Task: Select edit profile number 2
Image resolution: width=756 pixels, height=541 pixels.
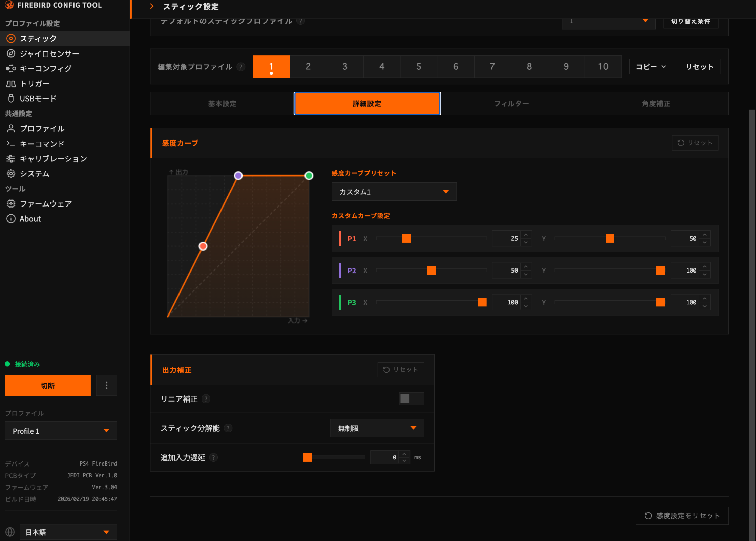Action: tap(308, 66)
